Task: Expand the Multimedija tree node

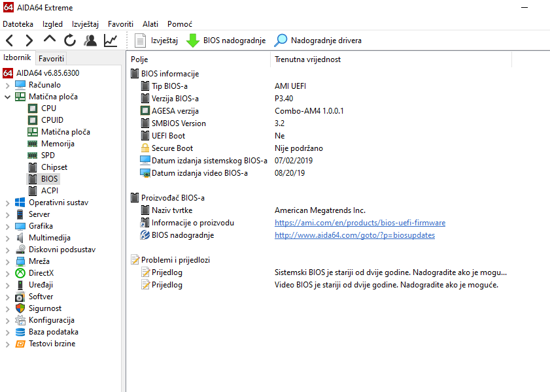Action: click(x=7, y=238)
